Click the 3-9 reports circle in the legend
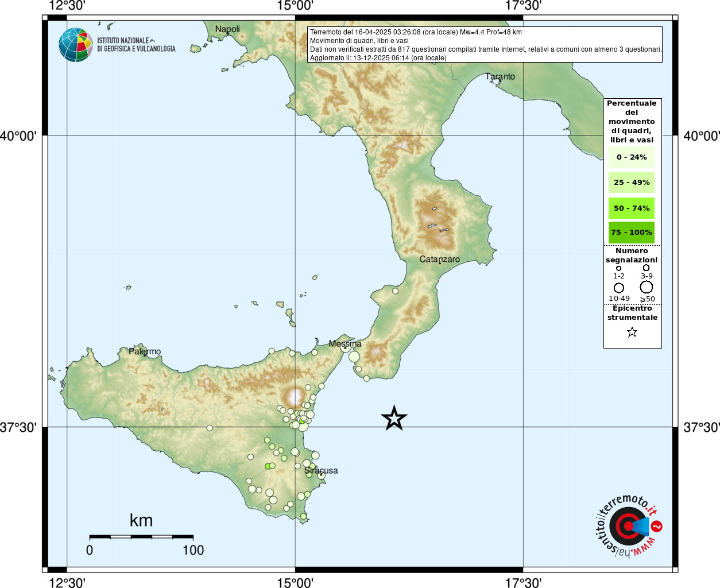 click(647, 268)
